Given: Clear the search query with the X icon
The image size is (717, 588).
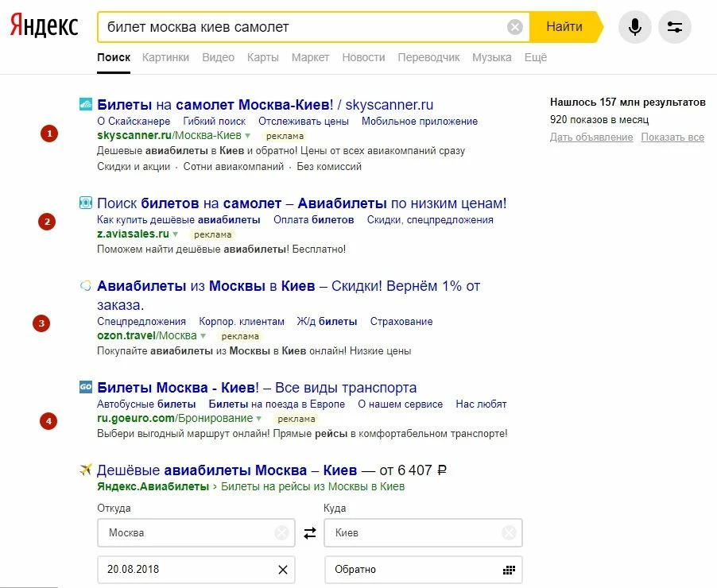Looking at the screenshot, I should coord(515,27).
